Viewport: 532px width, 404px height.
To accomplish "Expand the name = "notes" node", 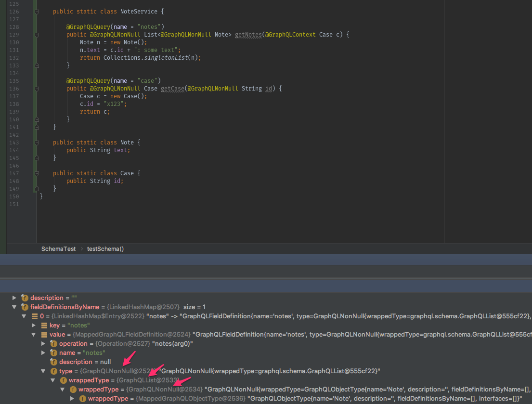I will click(x=43, y=353).
